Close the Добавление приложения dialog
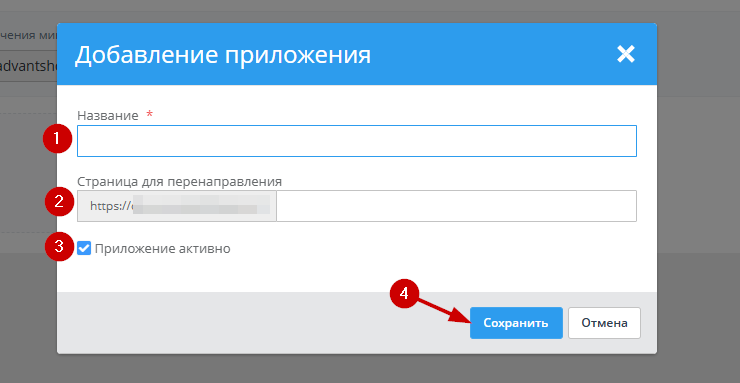 click(626, 54)
